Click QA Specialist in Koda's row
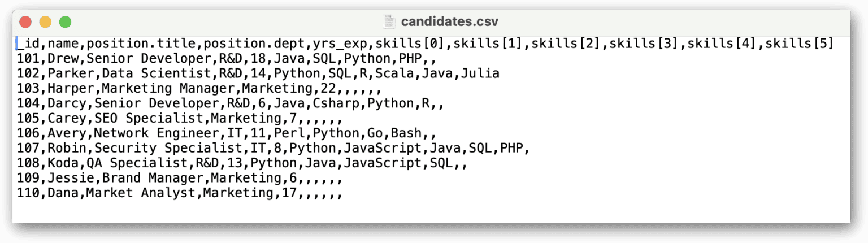 point(137,163)
